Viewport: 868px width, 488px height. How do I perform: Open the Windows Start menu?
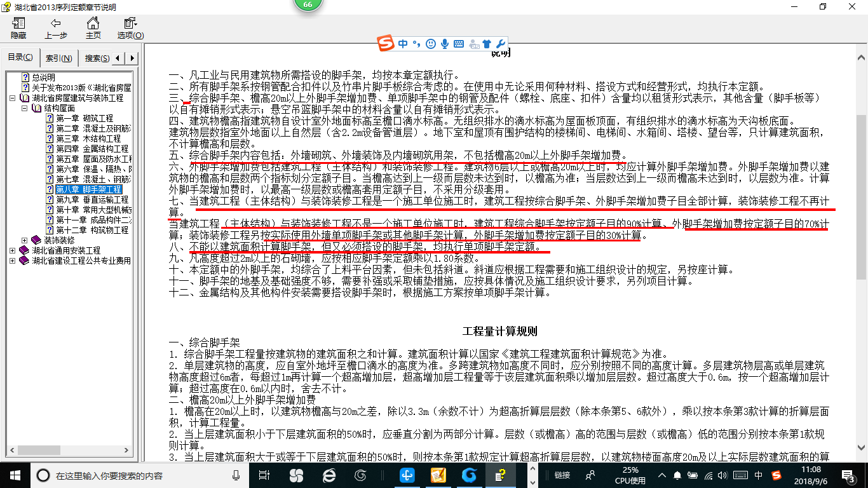click(x=15, y=475)
